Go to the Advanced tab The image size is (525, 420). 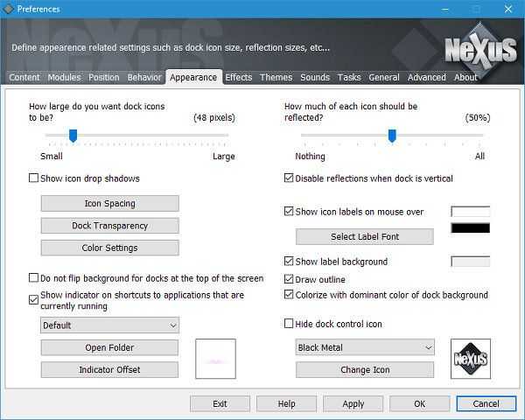[x=426, y=77]
